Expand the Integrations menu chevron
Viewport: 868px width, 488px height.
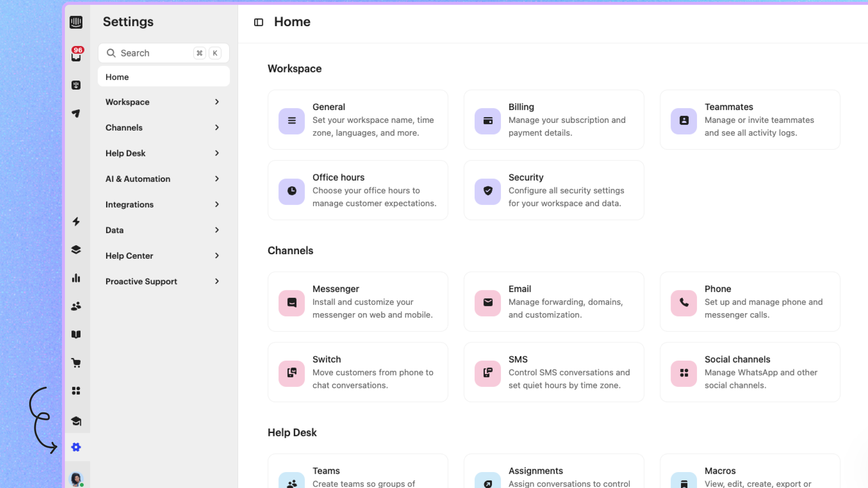click(x=217, y=204)
